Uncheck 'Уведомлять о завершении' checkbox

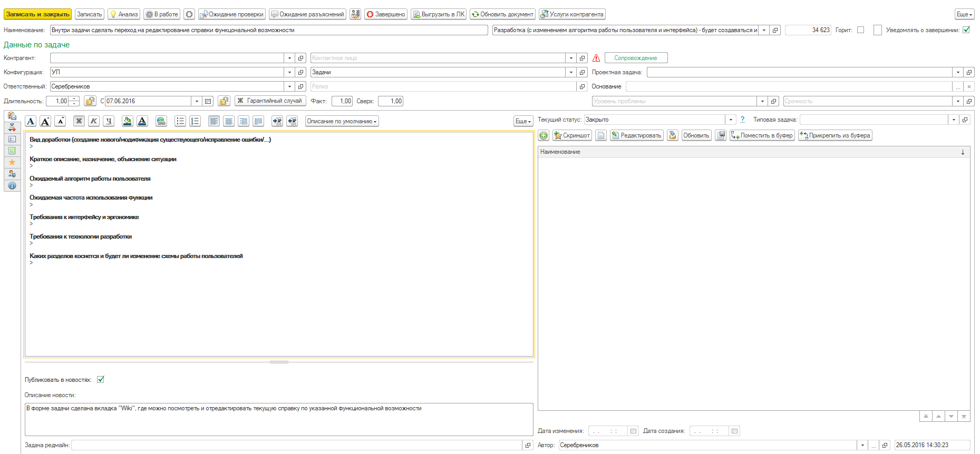coord(966,30)
